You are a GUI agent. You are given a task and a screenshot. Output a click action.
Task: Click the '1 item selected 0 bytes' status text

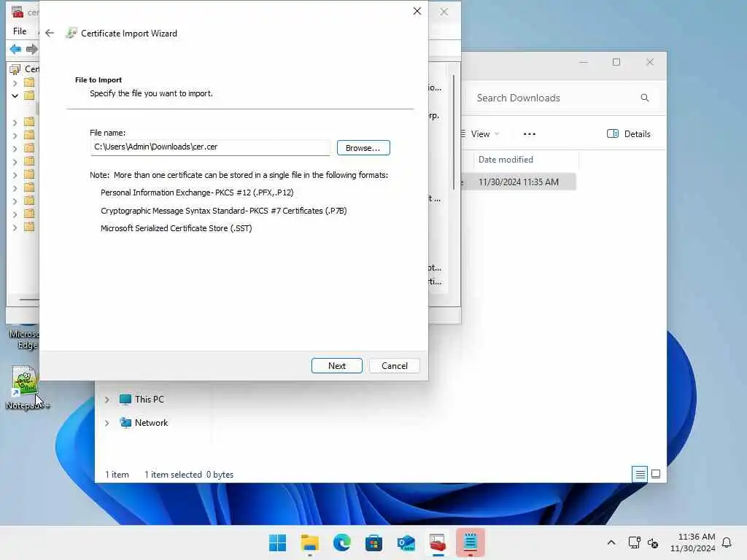pyautogui.click(x=189, y=474)
